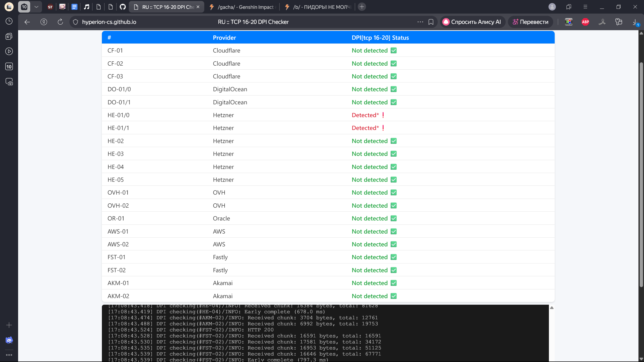Image resolution: width=644 pixels, height=362 pixels.
Task: Open the page actions three-dots menu
Action: coord(420,22)
